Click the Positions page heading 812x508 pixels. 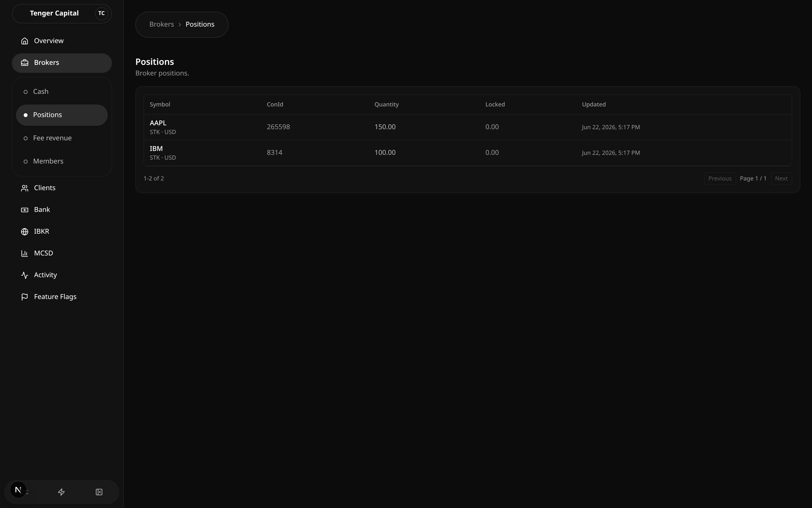155,62
